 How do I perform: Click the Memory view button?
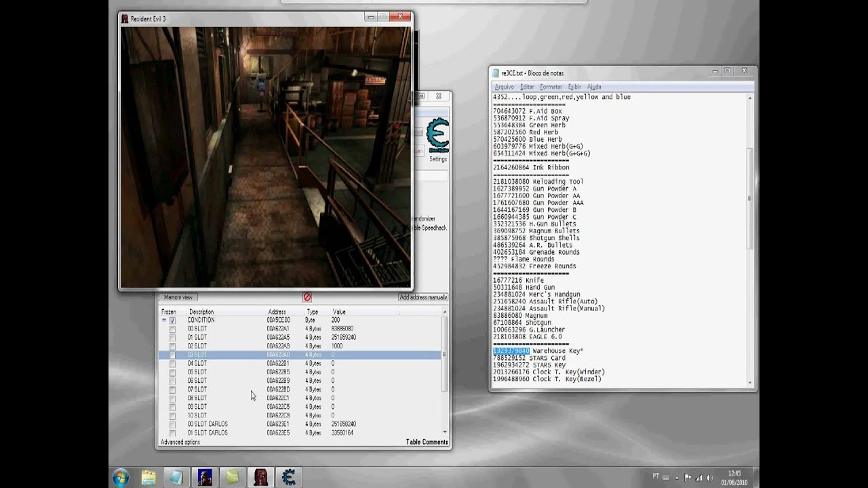pos(178,297)
